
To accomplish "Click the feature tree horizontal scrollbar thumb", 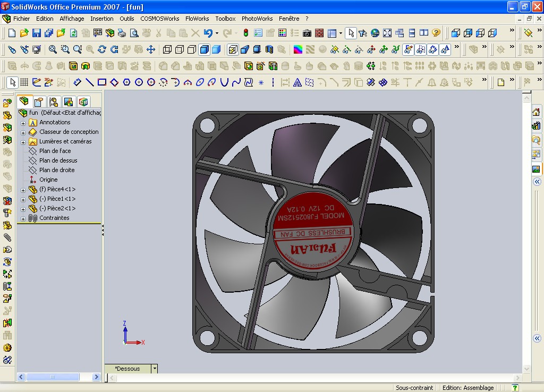I will pos(53,377).
